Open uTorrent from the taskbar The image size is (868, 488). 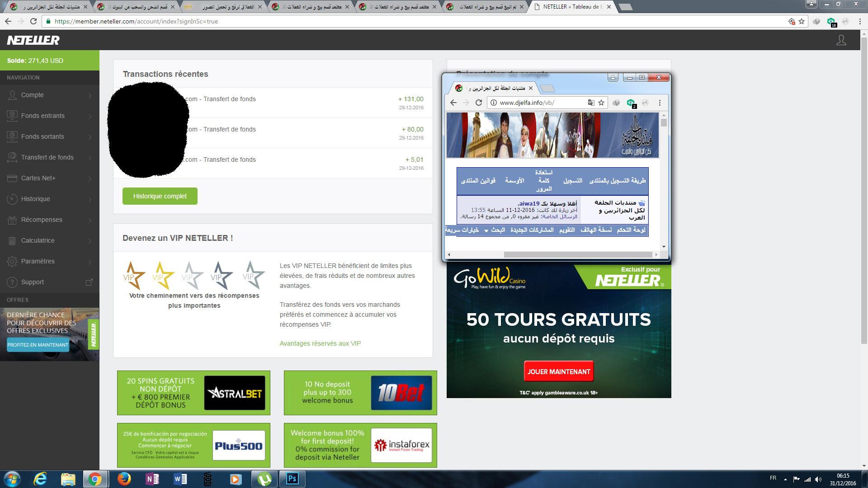(264, 479)
